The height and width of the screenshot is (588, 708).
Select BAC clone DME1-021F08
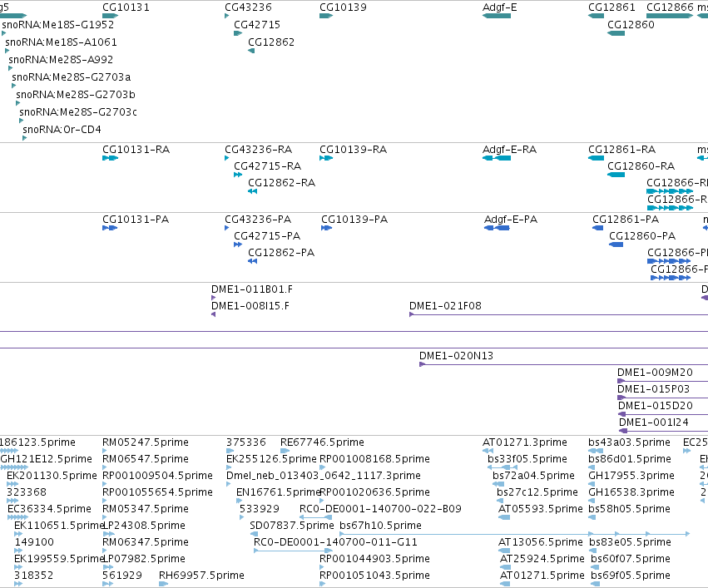445,306
